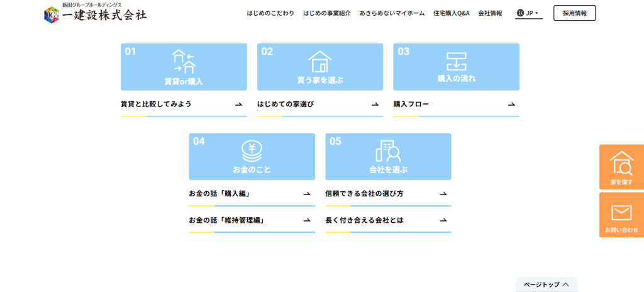Click the globe language icon

[x=520, y=13]
